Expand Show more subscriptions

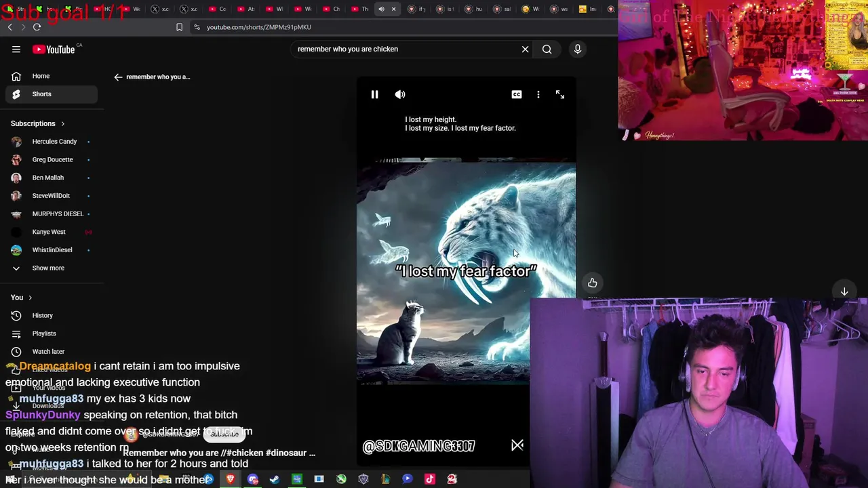tap(52, 268)
